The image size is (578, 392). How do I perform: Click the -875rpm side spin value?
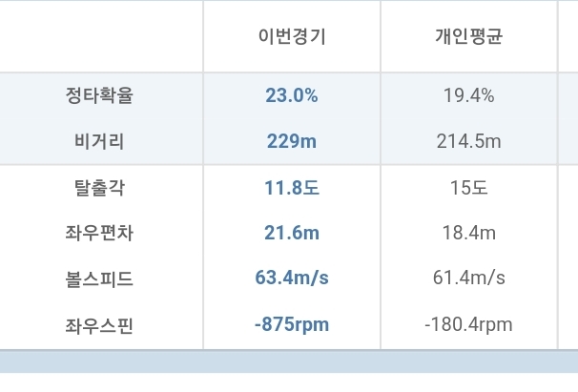(292, 324)
